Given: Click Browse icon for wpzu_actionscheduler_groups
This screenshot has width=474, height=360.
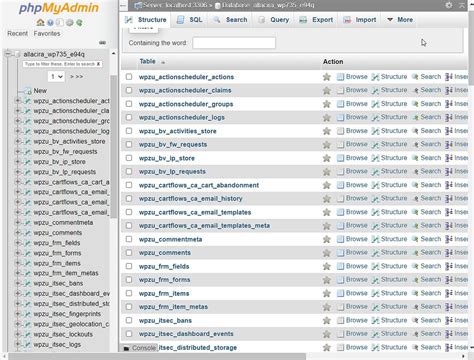Looking at the screenshot, I should [x=340, y=104].
